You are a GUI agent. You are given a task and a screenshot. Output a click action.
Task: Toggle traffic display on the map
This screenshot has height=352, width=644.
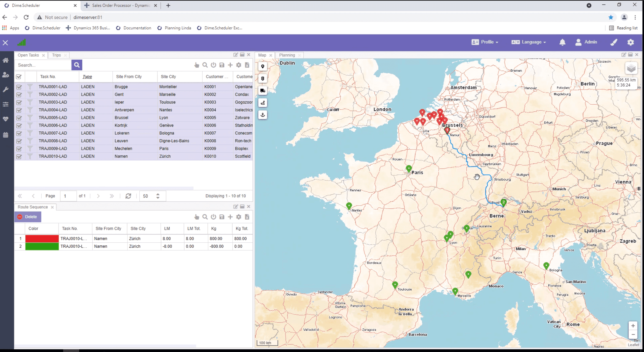(263, 78)
